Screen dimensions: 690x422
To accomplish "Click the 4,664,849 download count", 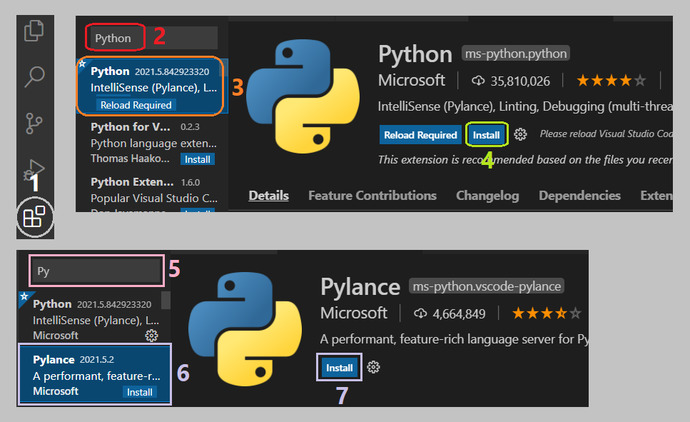I will coord(459,314).
